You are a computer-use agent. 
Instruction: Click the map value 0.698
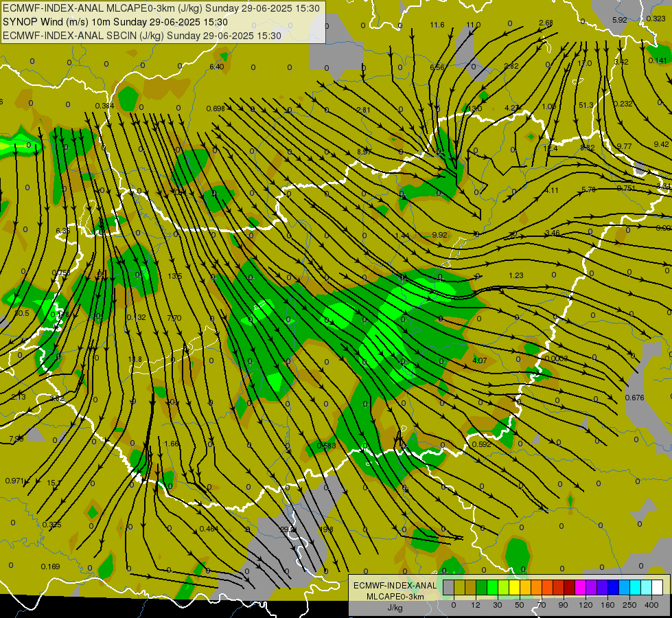(x=216, y=108)
